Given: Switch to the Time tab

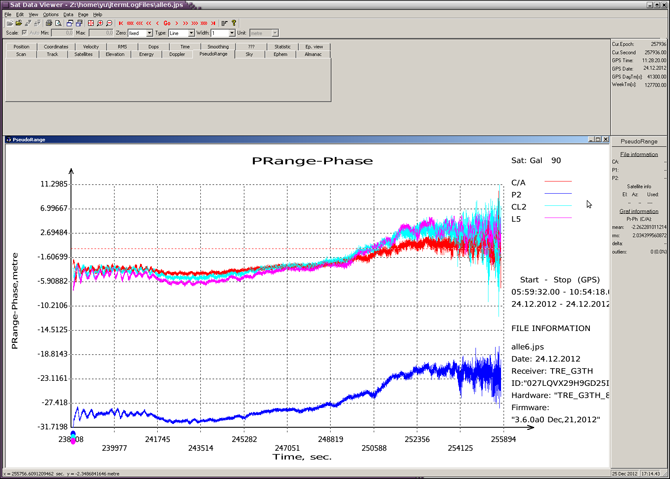Looking at the screenshot, I should pyautogui.click(x=185, y=47).
